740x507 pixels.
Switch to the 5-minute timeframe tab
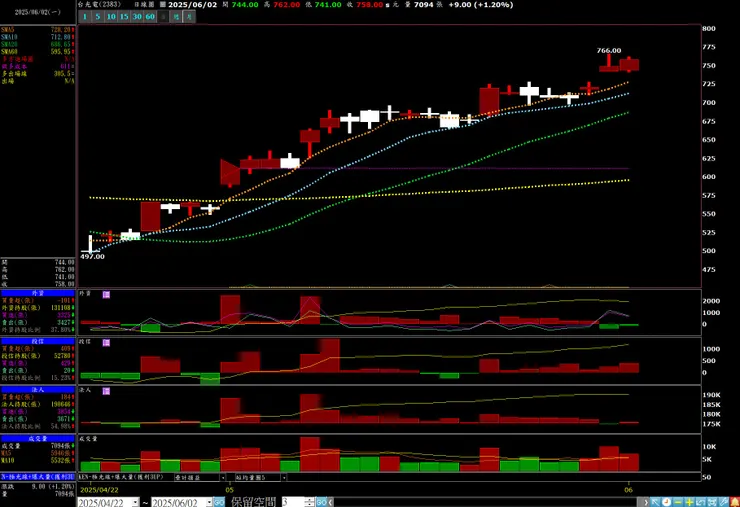pyautogui.click(x=98, y=17)
